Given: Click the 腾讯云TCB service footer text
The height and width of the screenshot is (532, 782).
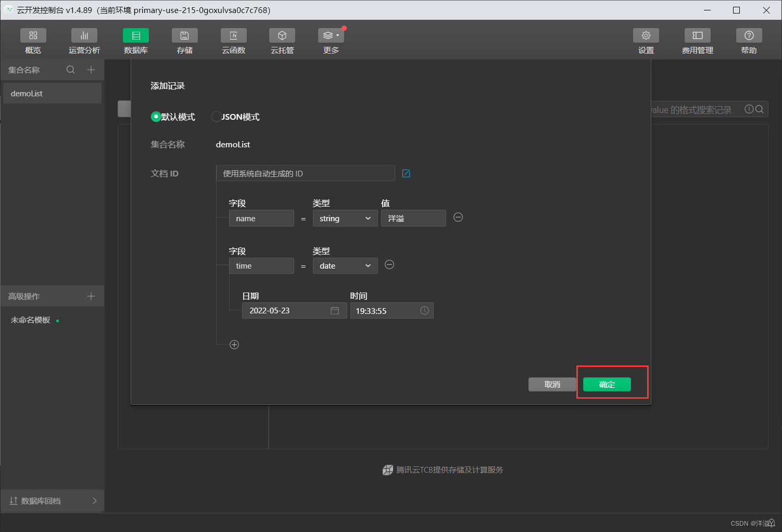Looking at the screenshot, I should 450,470.
